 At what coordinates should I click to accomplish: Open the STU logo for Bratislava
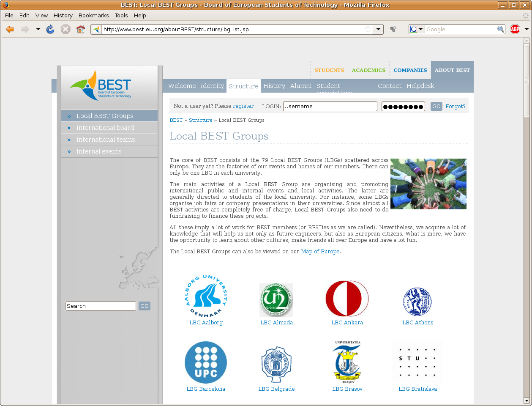417,362
